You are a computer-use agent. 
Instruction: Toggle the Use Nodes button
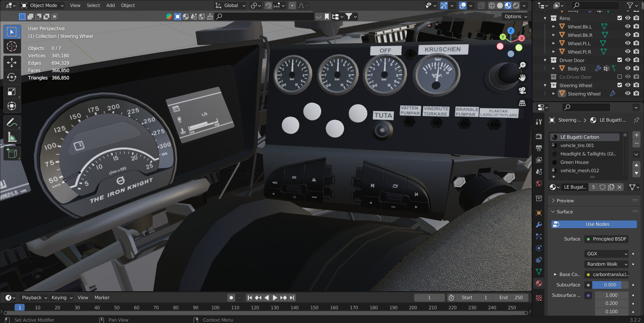[x=594, y=224]
